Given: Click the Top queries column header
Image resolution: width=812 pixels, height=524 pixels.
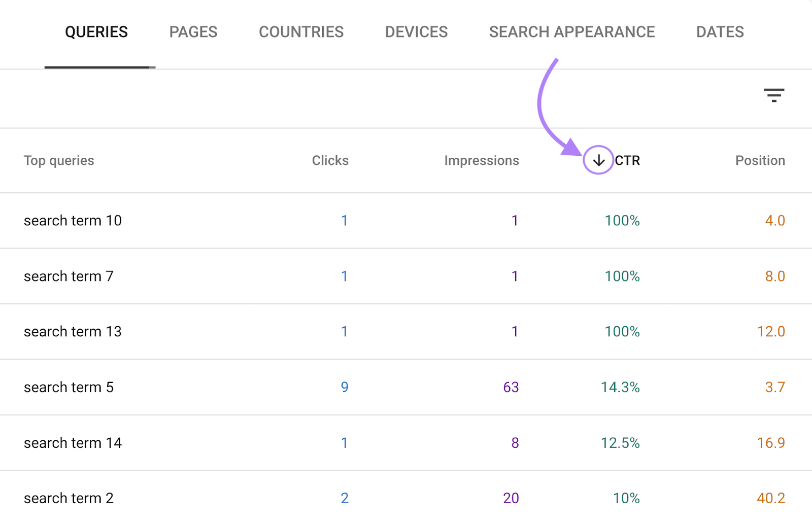Looking at the screenshot, I should tap(59, 160).
